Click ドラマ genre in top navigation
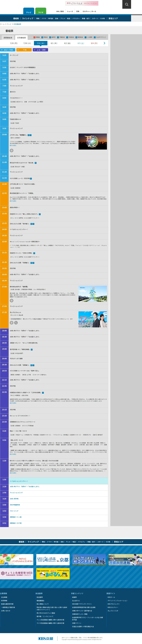The image size is (142, 644). coord(44,19)
